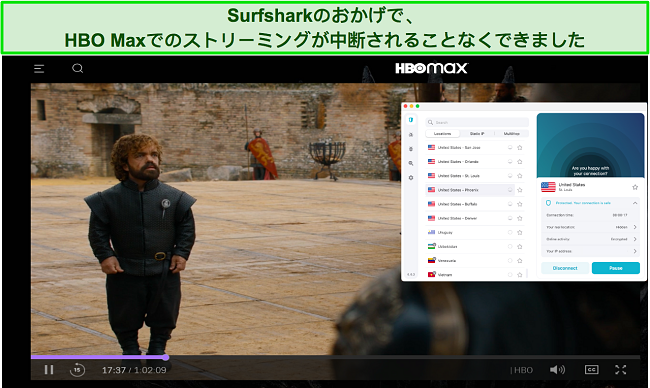Favorite Denver with its star

(520, 218)
